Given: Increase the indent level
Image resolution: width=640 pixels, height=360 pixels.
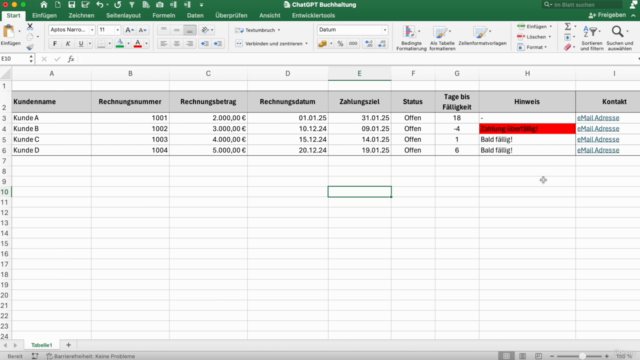Looking at the screenshot, I should coord(218,44).
